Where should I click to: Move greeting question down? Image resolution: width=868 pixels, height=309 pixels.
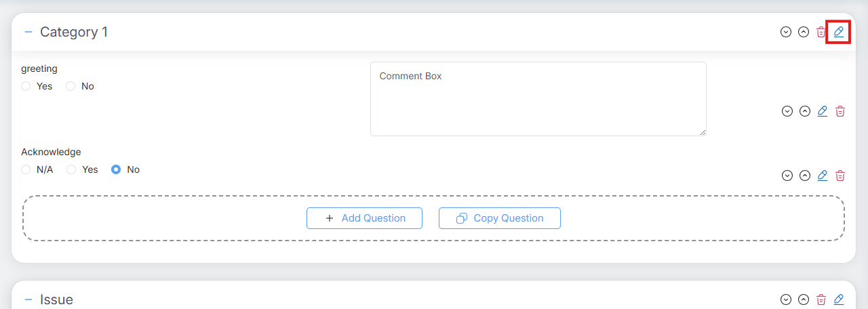[787, 111]
